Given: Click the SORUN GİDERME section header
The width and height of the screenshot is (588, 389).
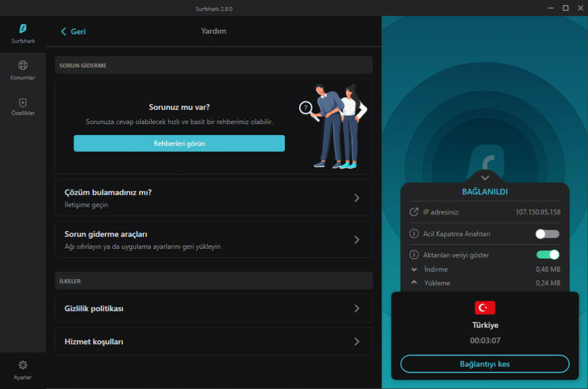Looking at the screenshot, I should coord(83,66).
